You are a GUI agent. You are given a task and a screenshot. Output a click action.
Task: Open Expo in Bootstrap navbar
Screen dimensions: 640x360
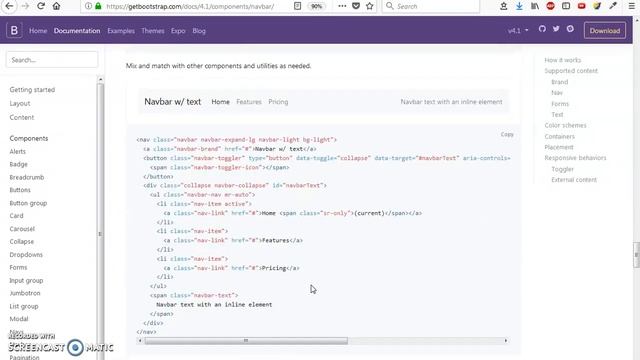pyautogui.click(x=178, y=31)
